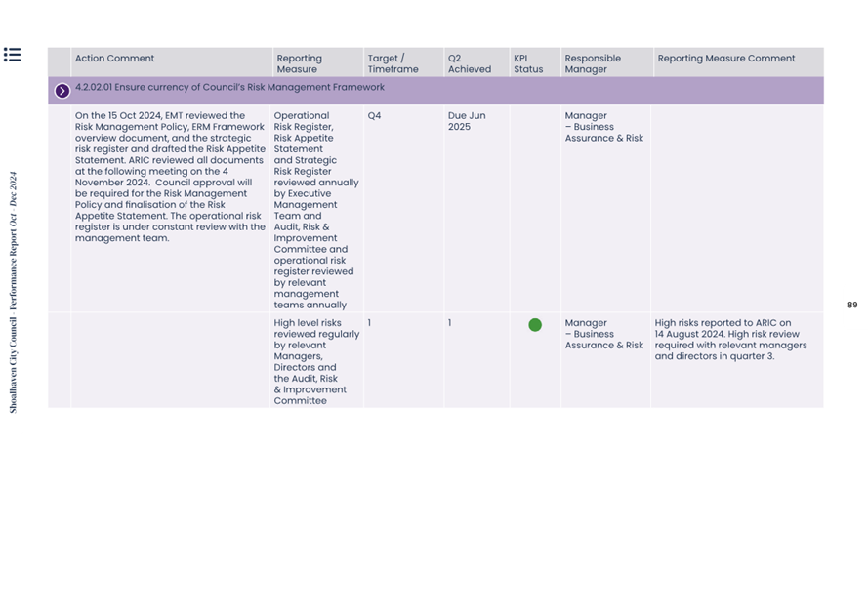868x613 pixels.
Task: Click the first Reporting Measure column header
Action: point(299,63)
